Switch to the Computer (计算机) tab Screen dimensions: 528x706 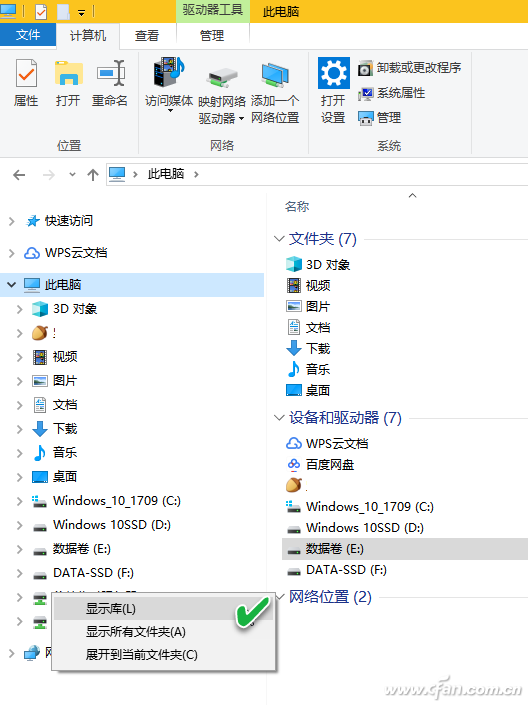tap(88, 35)
